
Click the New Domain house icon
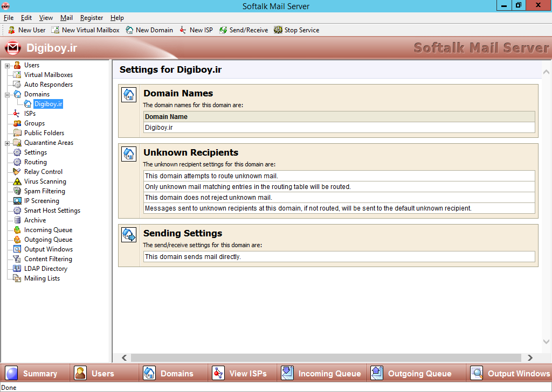[x=129, y=30]
